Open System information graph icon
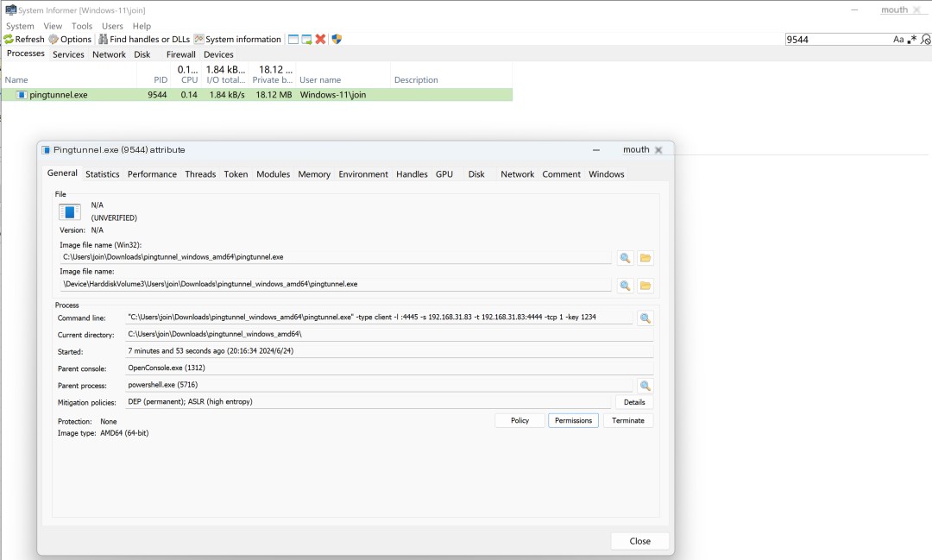The width and height of the screenshot is (932, 560). [199, 39]
